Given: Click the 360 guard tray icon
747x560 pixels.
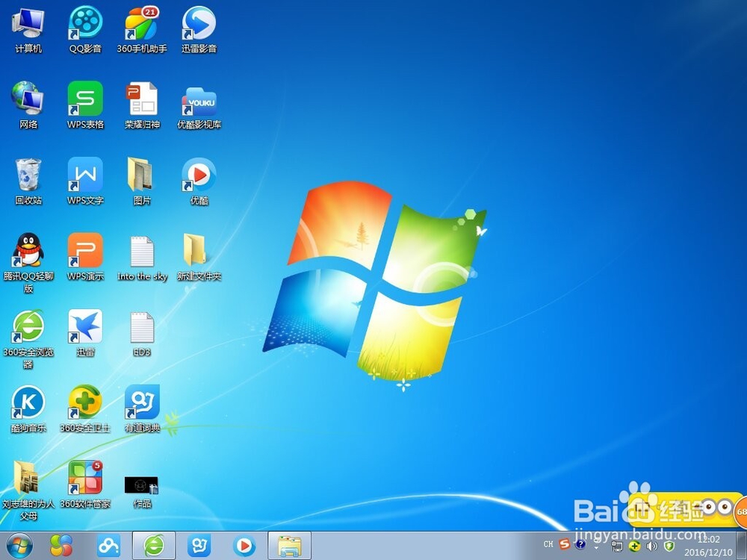Looking at the screenshot, I should tap(634, 547).
